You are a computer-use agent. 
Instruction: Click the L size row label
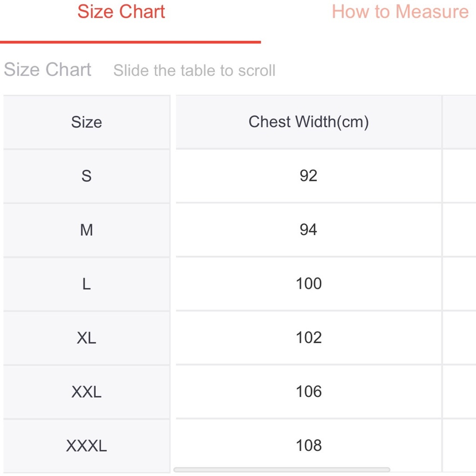pyautogui.click(x=87, y=284)
